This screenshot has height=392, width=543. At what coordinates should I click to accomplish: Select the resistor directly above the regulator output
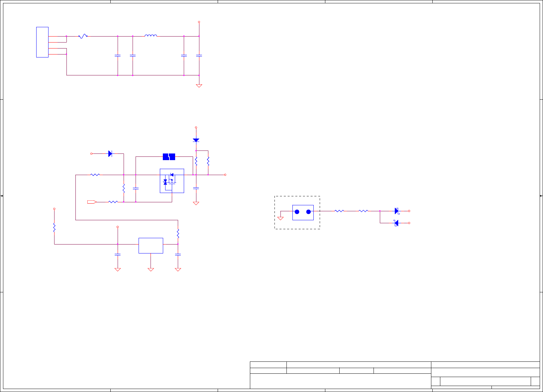[178, 234]
